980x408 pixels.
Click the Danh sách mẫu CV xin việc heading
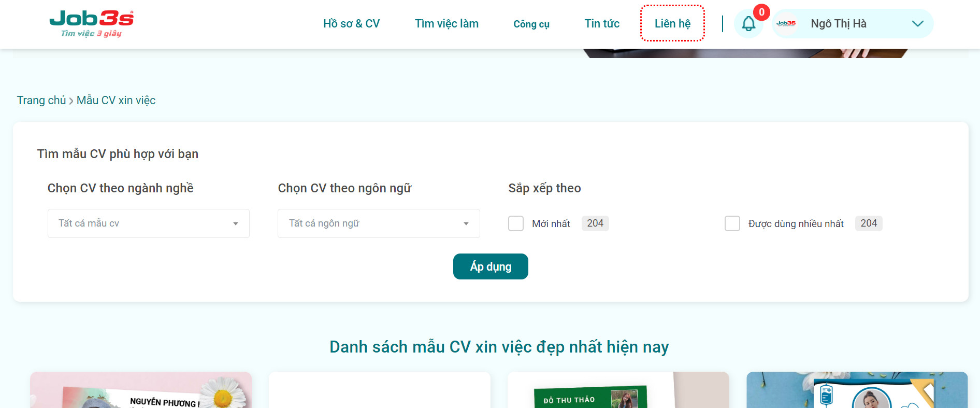[499, 347]
